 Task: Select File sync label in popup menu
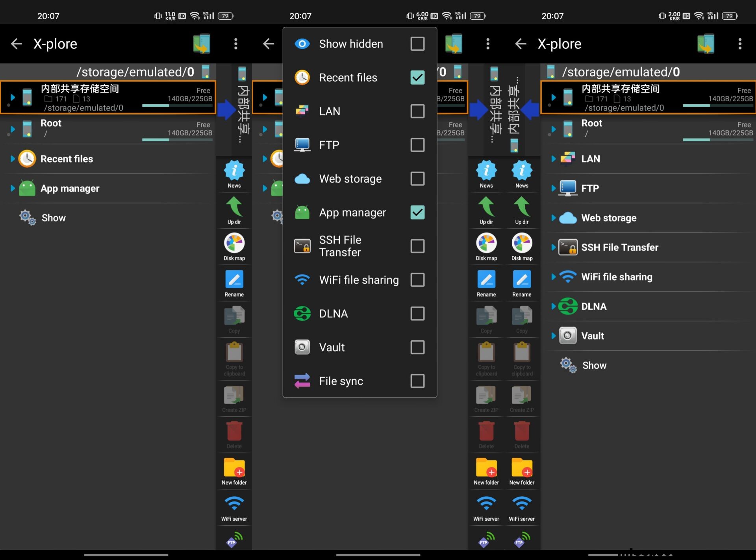pyautogui.click(x=341, y=381)
